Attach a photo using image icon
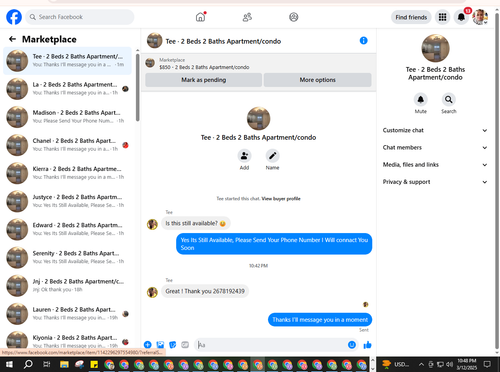 (160, 345)
